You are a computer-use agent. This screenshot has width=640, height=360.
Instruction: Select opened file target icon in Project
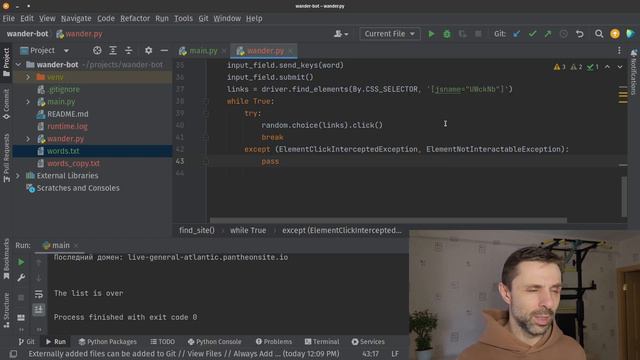point(97,50)
